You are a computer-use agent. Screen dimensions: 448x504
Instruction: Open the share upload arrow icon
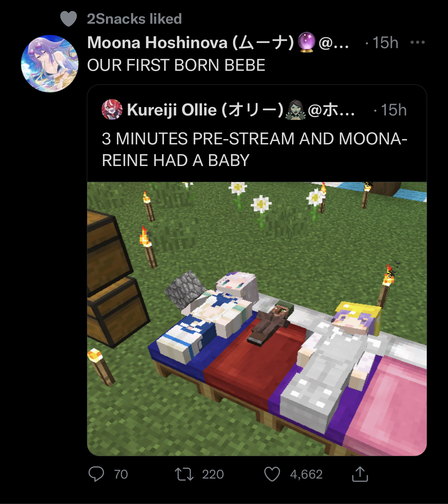(360, 474)
